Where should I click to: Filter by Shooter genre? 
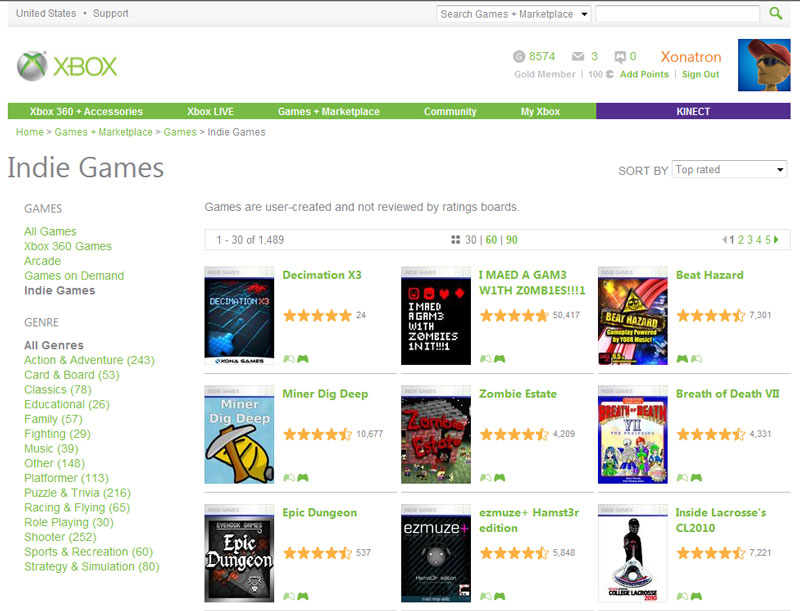click(60, 537)
